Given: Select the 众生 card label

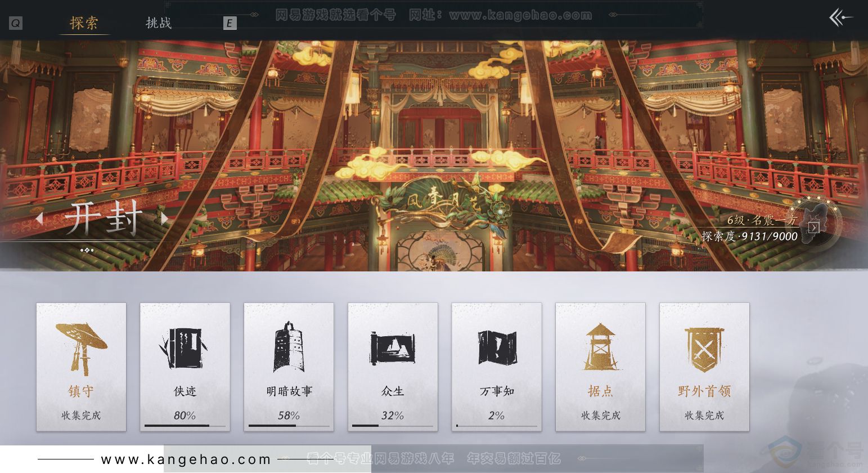Looking at the screenshot, I should (x=393, y=391).
